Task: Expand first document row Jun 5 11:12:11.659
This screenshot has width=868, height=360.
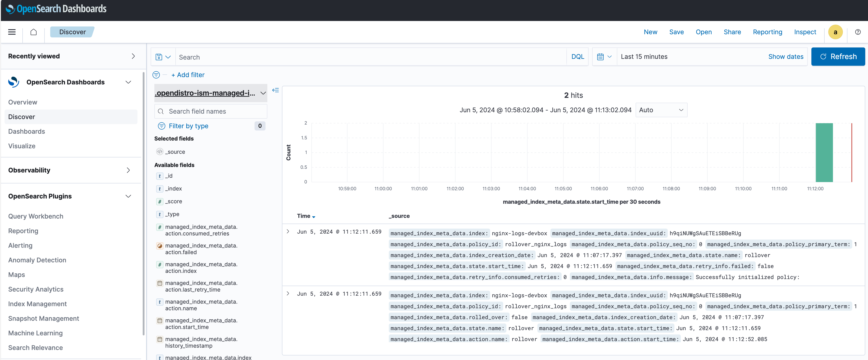Action: pyautogui.click(x=288, y=232)
